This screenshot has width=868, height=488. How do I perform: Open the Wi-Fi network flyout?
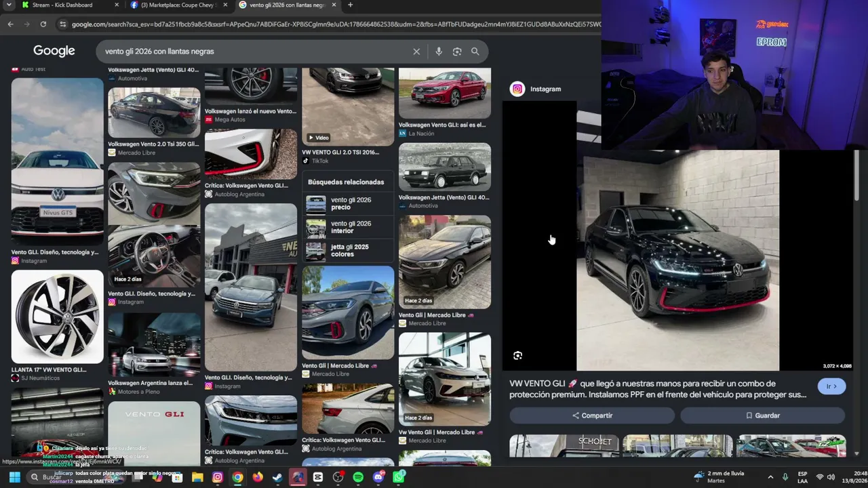click(818, 477)
